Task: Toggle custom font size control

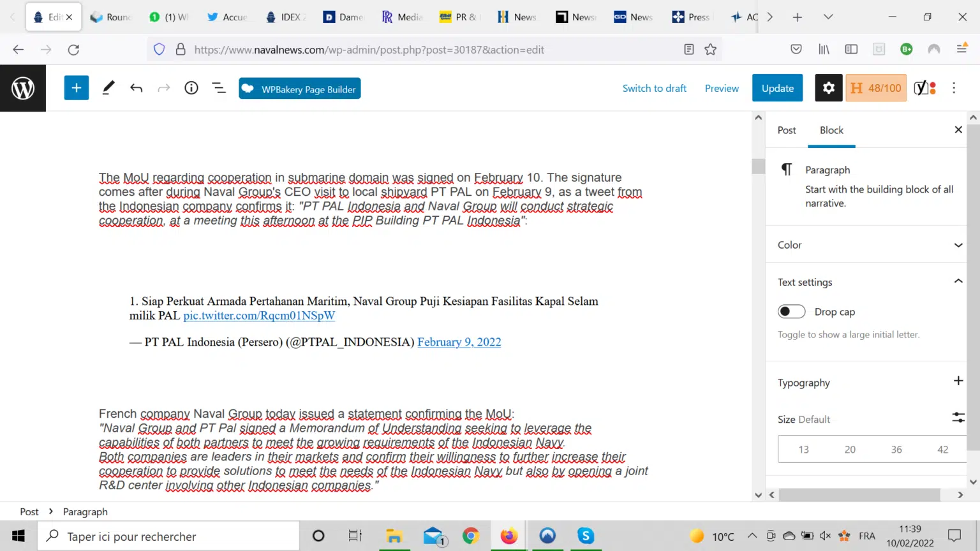Action: pos(958,418)
